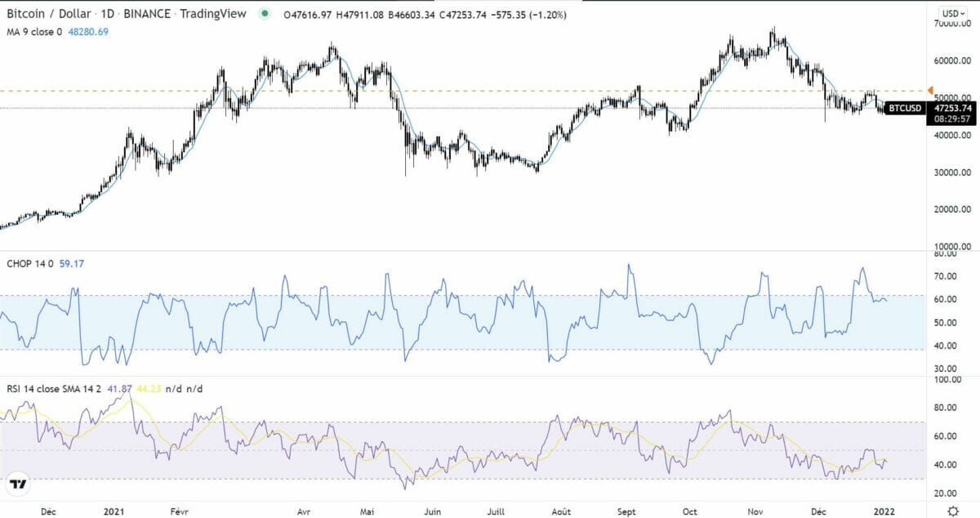Select the orange arrow marker on price axis
Viewport: 980px width, 518px height.
[930, 90]
